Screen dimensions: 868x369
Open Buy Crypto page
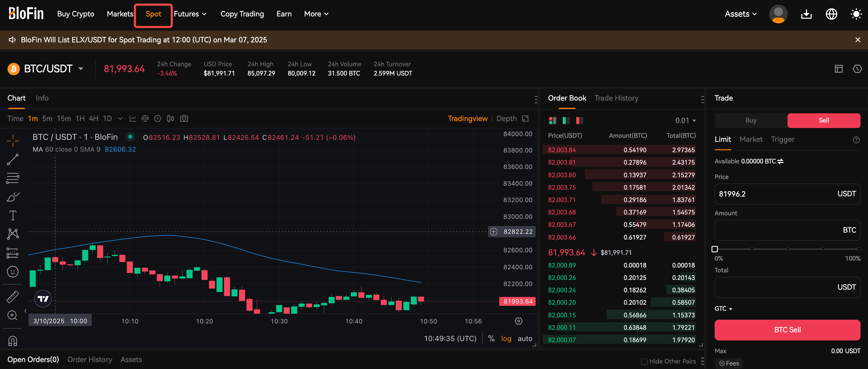pyautogui.click(x=76, y=14)
